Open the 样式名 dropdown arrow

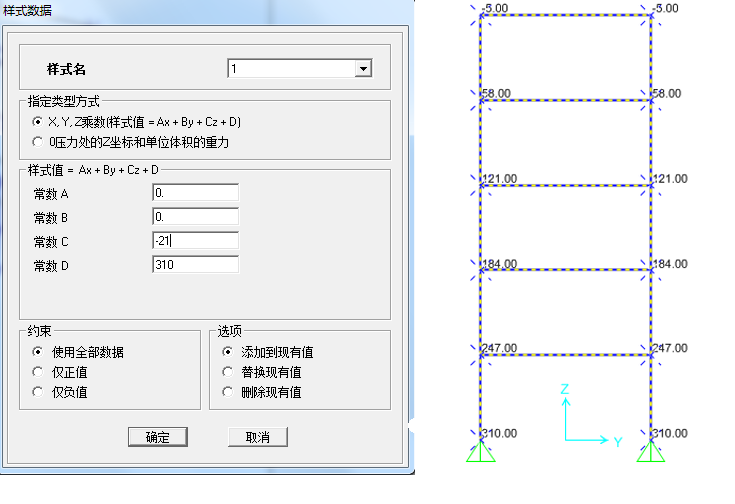[x=363, y=69]
